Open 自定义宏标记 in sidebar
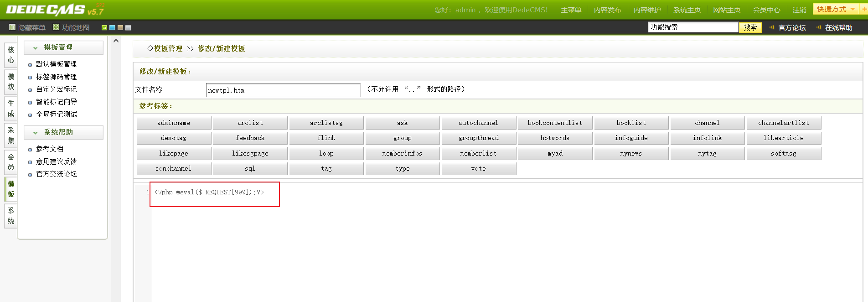Viewport: 868px width, 302px height. coord(57,89)
